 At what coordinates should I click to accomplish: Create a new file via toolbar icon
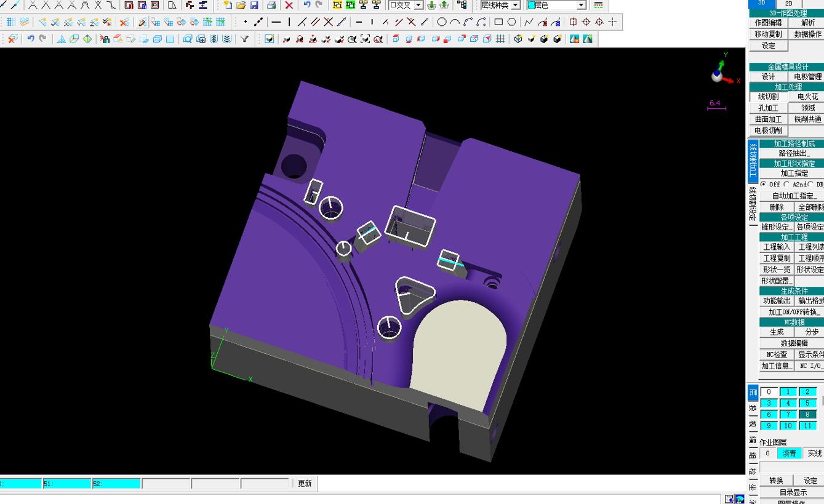coord(228,5)
